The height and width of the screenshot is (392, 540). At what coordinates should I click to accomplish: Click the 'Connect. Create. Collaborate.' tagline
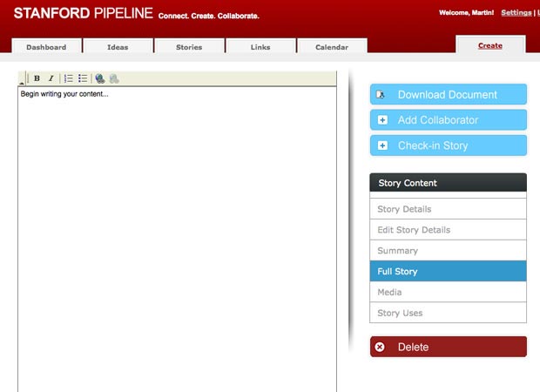pos(209,17)
